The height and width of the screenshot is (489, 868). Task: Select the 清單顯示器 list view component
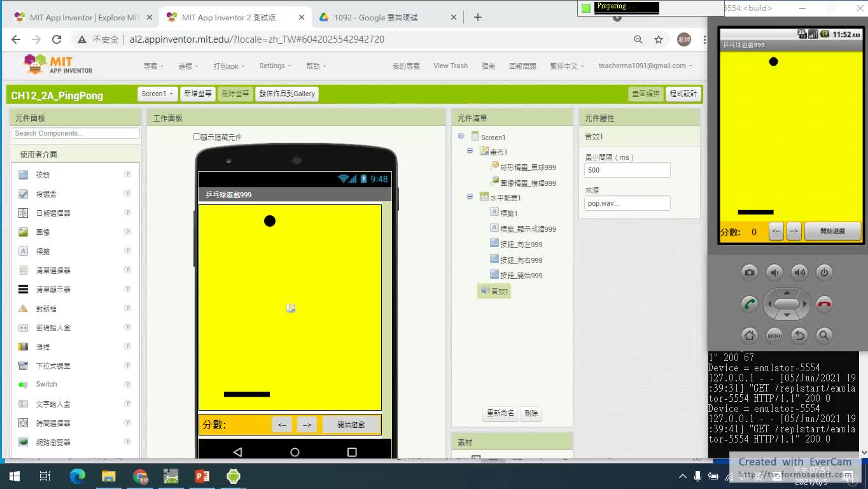pos(53,289)
